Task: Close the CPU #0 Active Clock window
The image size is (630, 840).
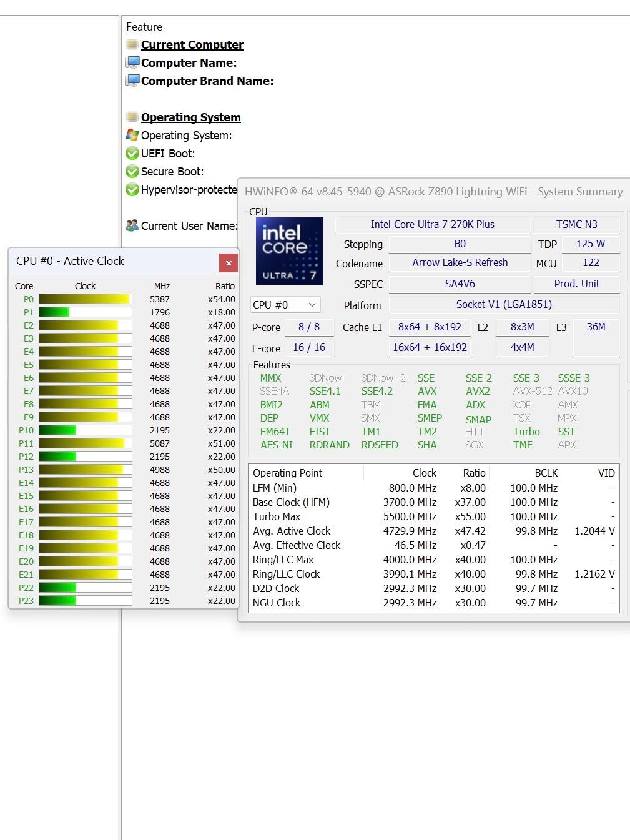Action: point(229,263)
